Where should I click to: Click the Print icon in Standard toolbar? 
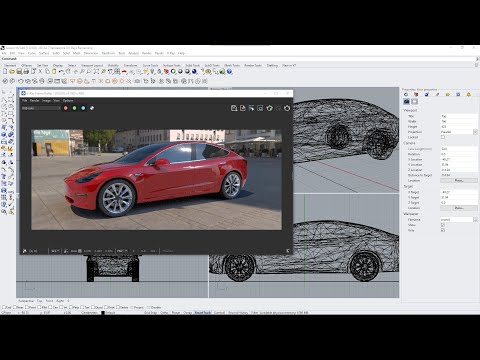[26, 71]
